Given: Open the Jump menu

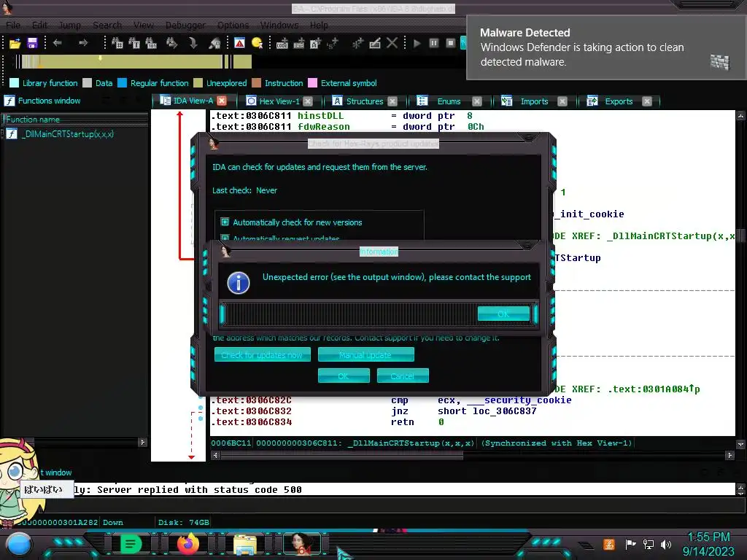Looking at the screenshot, I should pyautogui.click(x=69, y=25).
